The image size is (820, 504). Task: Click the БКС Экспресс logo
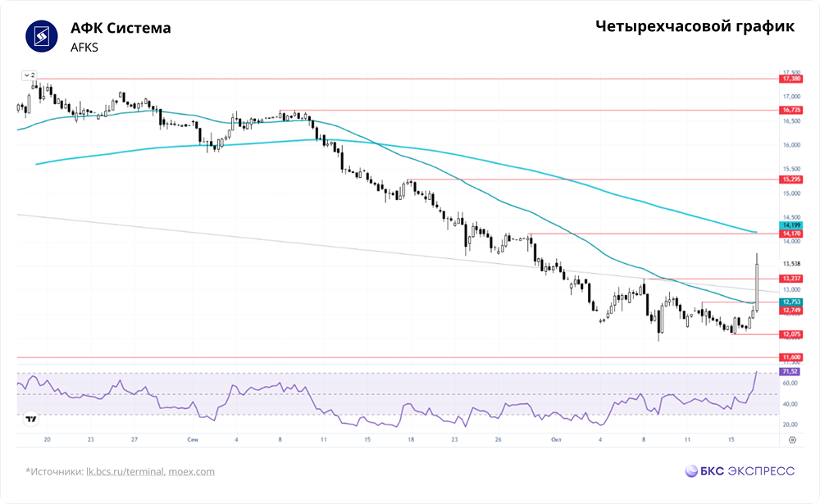click(x=740, y=471)
